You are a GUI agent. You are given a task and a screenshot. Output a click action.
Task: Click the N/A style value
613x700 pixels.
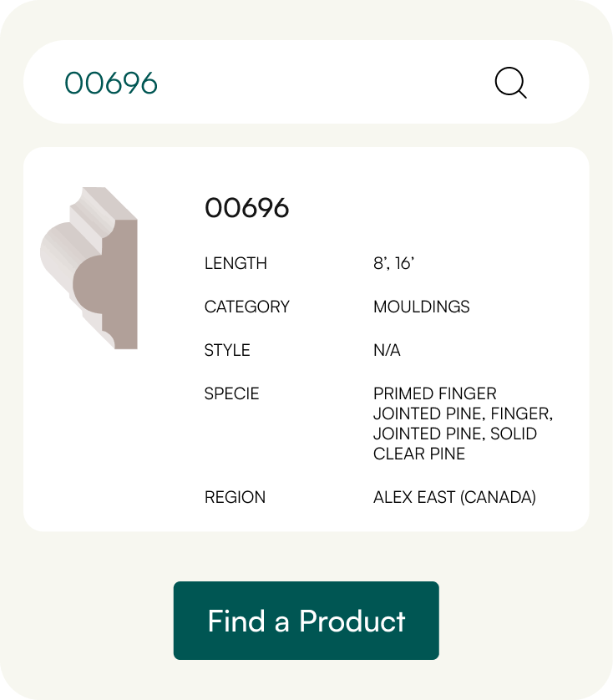[387, 350]
